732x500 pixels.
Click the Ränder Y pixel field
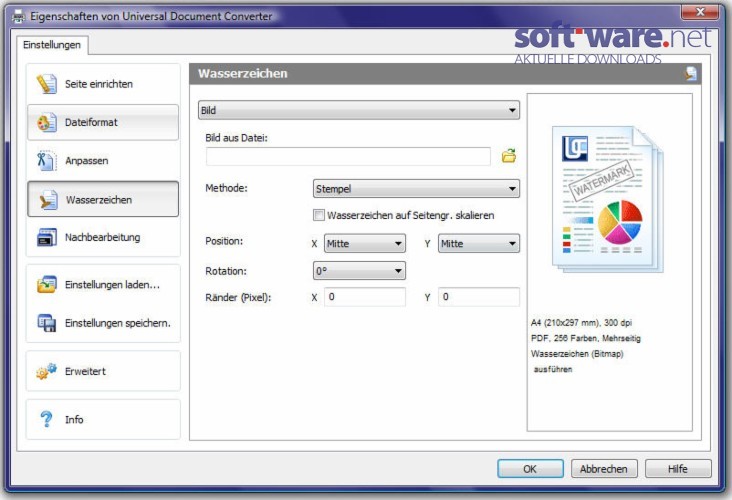pos(479,297)
